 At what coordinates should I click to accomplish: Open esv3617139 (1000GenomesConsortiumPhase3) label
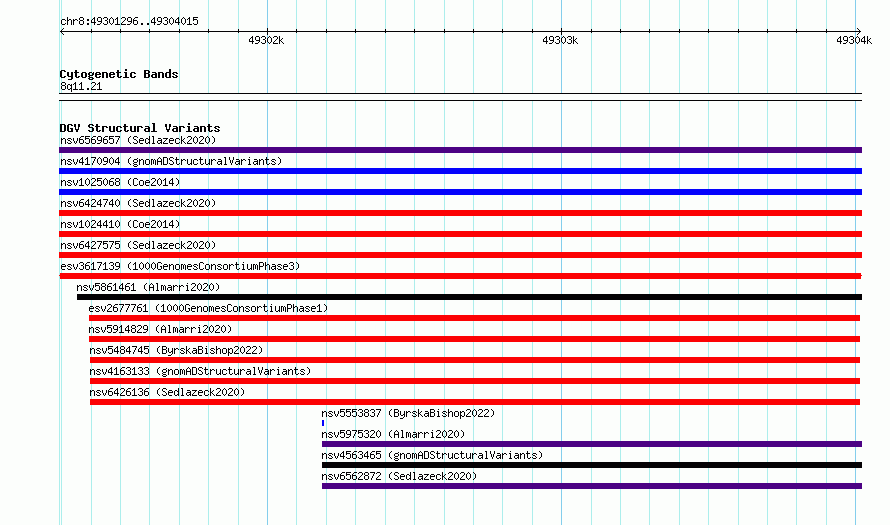pyautogui.click(x=180, y=266)
